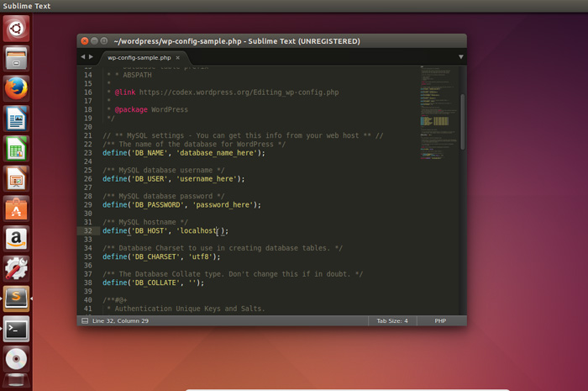Click 'Authentication Unique Keys and Salts' comment
Screen dimensions: 588x391
point(190,309)
